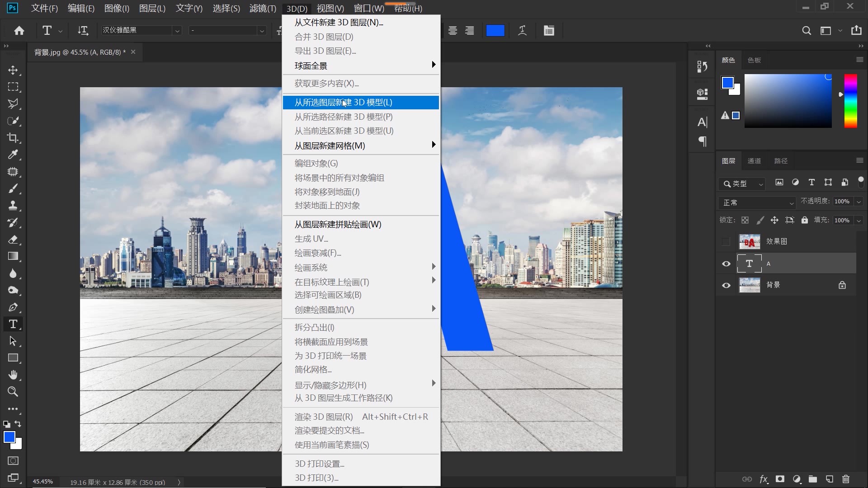The image size is (868, 488).
Task: Select the Crop tool
Action: (x=13, y=138)
